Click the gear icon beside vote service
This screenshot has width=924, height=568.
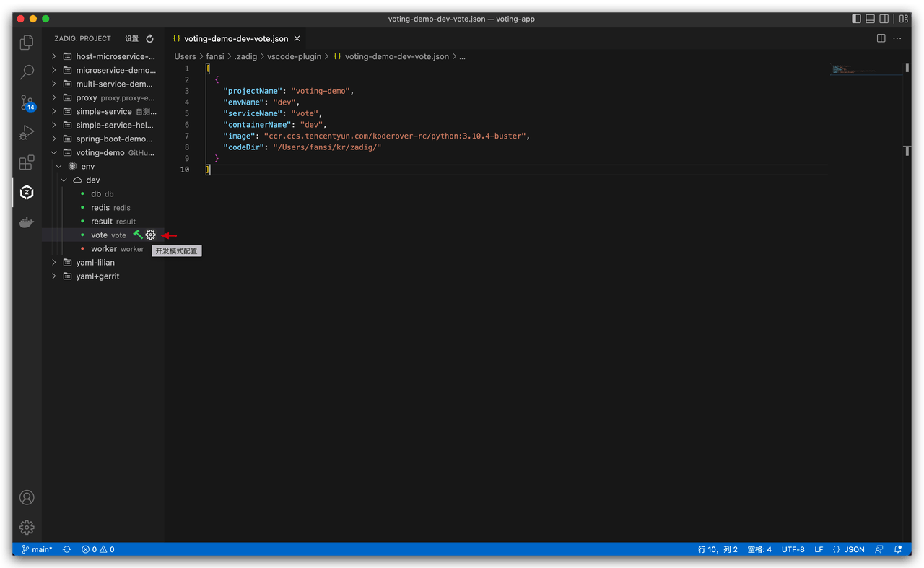pyautogui.click(x=150, y=235)
